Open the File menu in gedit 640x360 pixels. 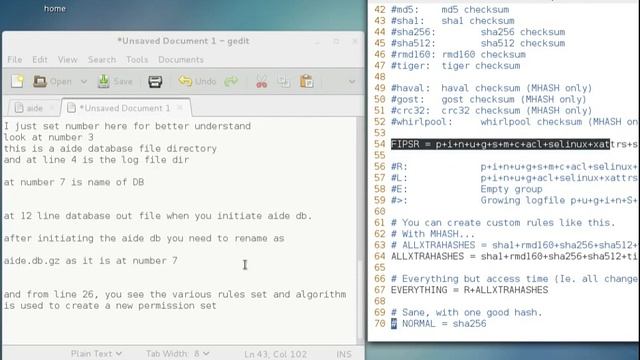[x=15, y=60]
